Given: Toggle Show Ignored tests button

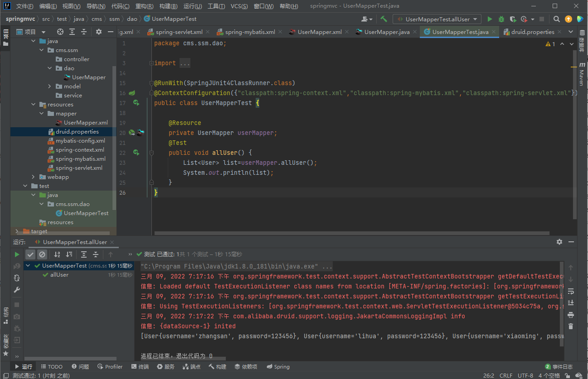Looking at the screenshot, I should click(42, 254).
